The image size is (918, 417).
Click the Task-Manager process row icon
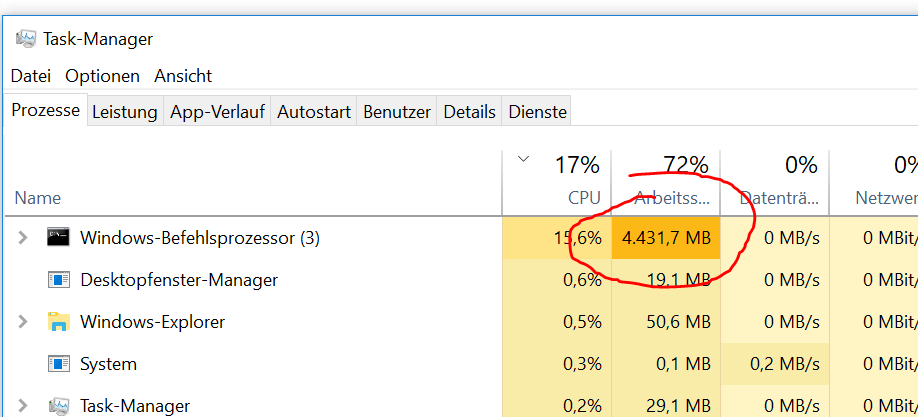pos(59,405)
